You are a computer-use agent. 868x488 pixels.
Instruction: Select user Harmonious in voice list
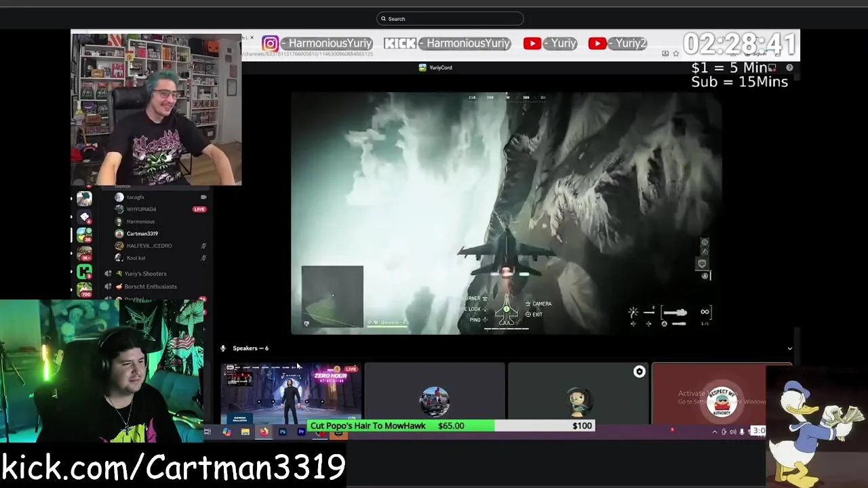tap(140, 222)
